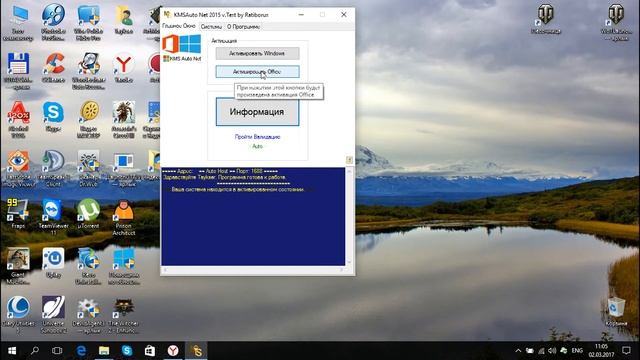Click the Пройти Валидацию link
640x360 pixels.
click(x=257, y=137)
